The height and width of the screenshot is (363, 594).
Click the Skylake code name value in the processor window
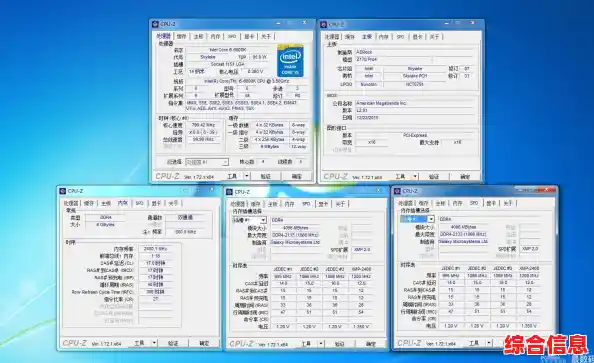pos(208,57)
